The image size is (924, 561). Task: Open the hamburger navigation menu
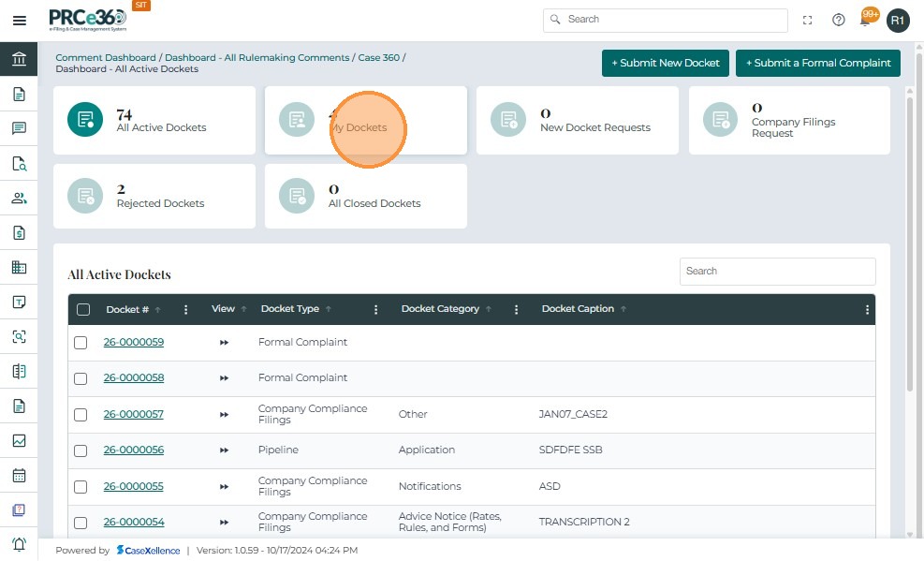[x=19, y=20]
